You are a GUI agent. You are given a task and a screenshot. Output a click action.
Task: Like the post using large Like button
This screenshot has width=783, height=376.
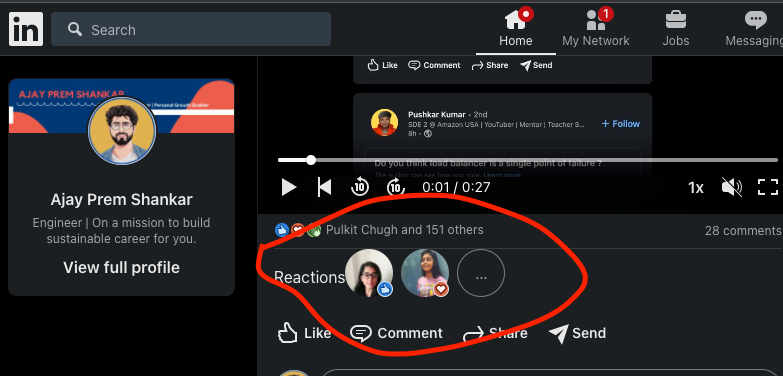click(x=304, y=333)
